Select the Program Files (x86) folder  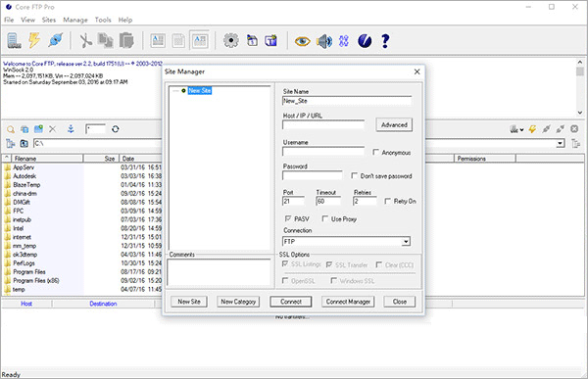pyautogui.click(x=36, y=280)
